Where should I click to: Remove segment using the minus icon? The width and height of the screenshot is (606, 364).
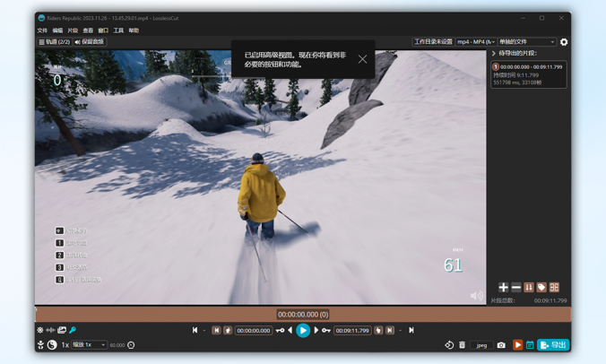click(x=515, y=288)
